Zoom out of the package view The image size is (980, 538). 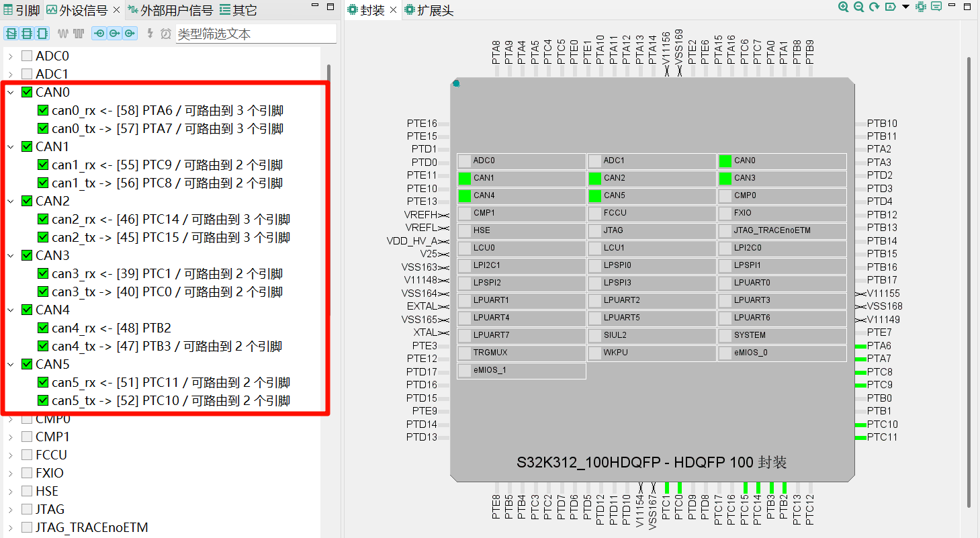(x=858, y=7)
